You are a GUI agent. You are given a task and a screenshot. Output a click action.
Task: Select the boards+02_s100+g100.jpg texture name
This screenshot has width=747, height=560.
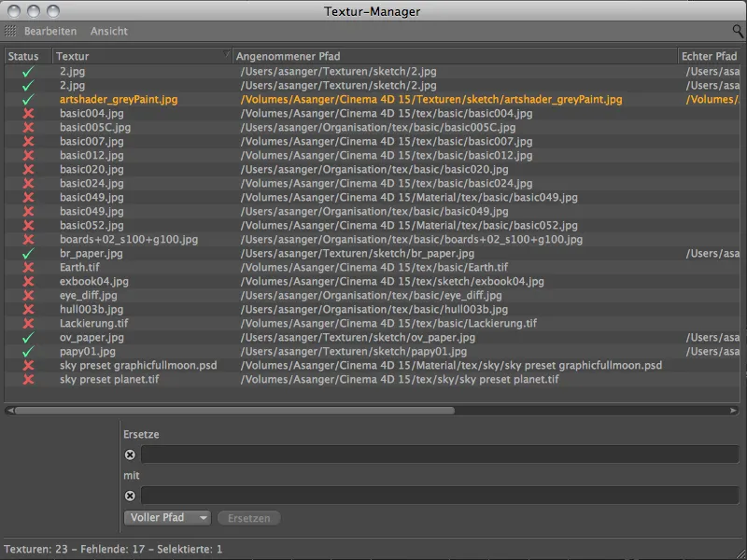[x=129, y=240]
